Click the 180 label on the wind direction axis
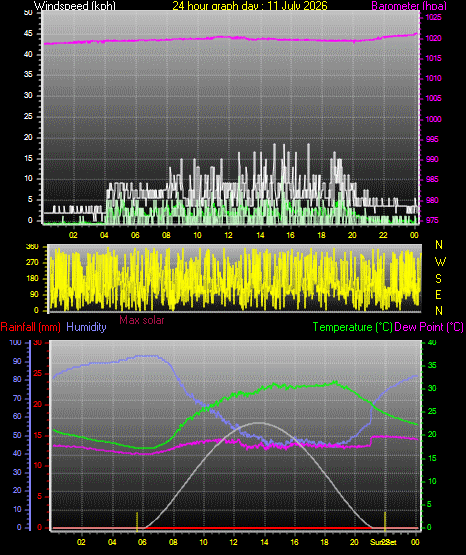 (32, 279)
